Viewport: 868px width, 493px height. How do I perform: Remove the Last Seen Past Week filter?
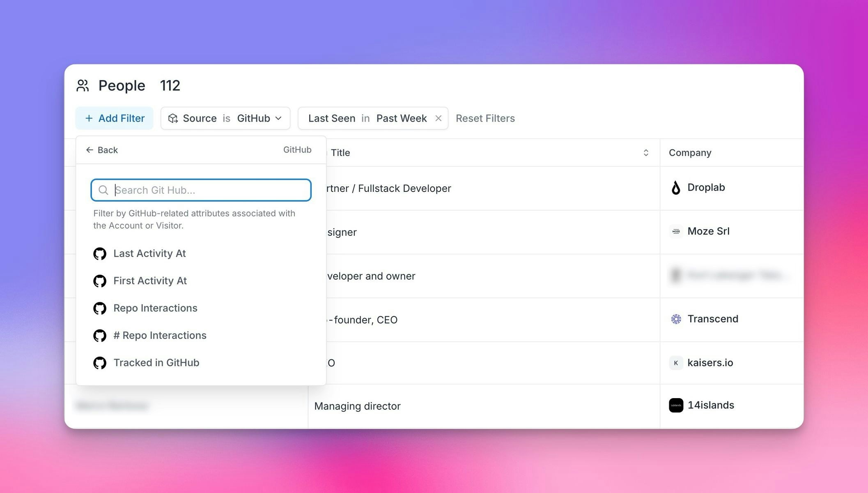(438, 118)
